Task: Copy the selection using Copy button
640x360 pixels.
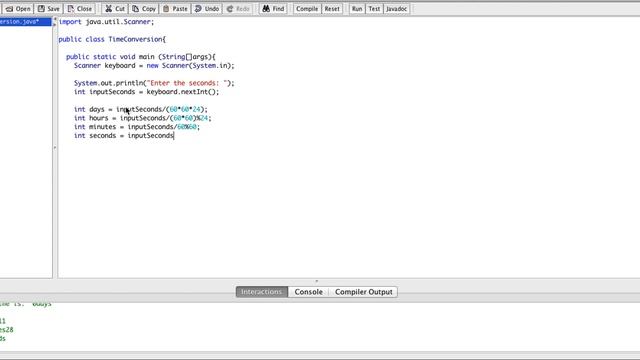Action: click(144, 9)
